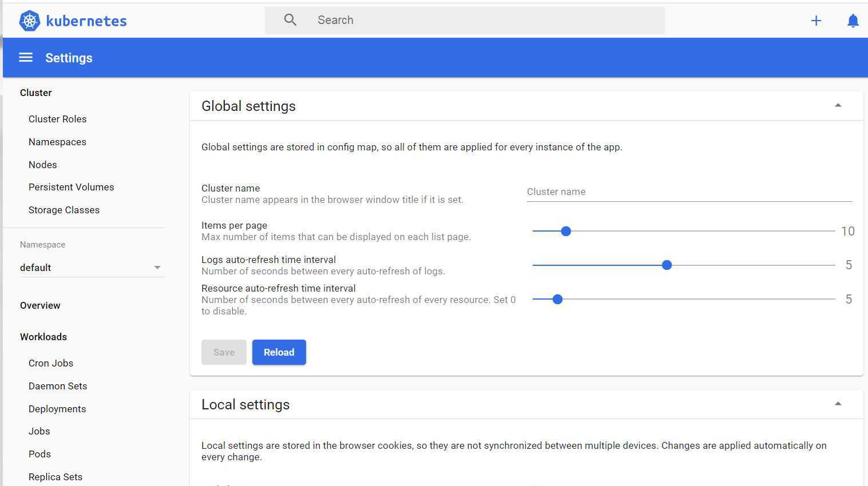The width and height of the screenshot is (868, 486).
Task: Open Nodes in the sidebar
Action: point(43,165)
